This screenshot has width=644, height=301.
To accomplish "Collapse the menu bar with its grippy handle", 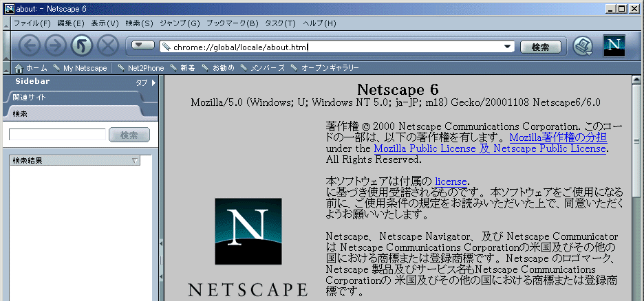I will tap(6, 23).
